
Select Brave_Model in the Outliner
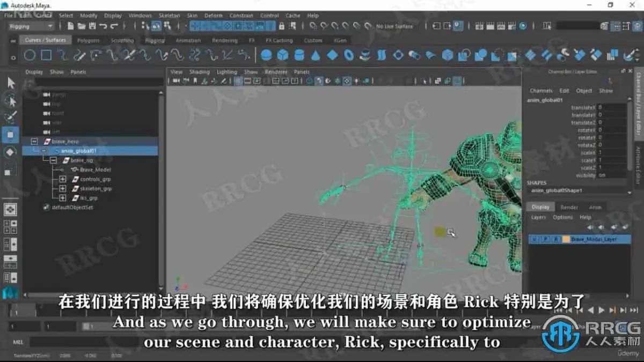95,170
